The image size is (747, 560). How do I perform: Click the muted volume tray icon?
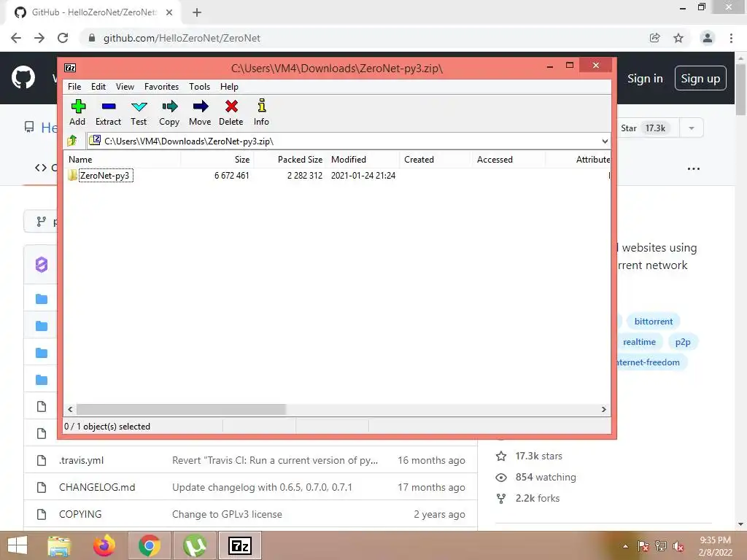[x=678, y=546]
